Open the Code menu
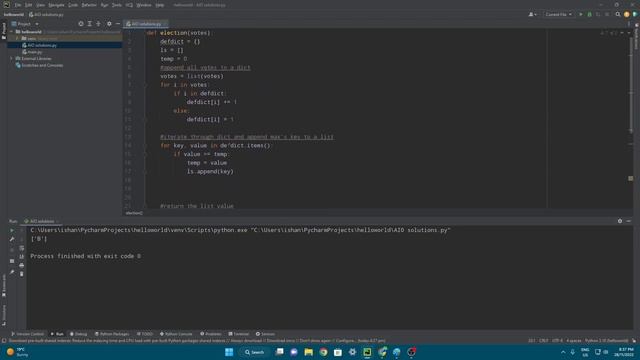The height and width of the screenshot is (360, 640). (x=73, y=5)
